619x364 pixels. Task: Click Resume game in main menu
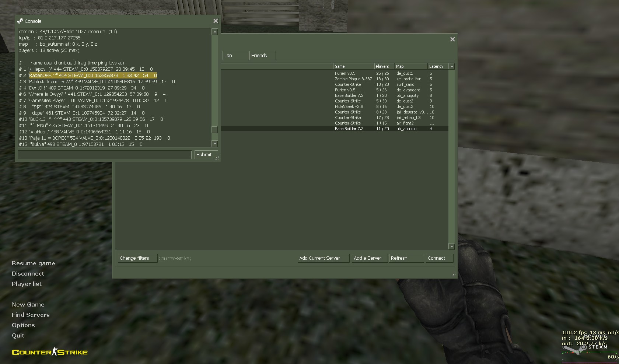point(33,263)
